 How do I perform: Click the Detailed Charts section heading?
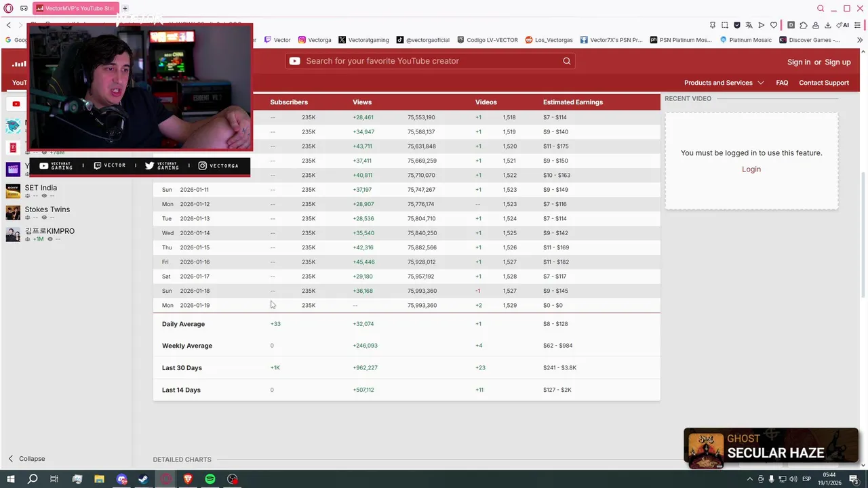[182, 460]
